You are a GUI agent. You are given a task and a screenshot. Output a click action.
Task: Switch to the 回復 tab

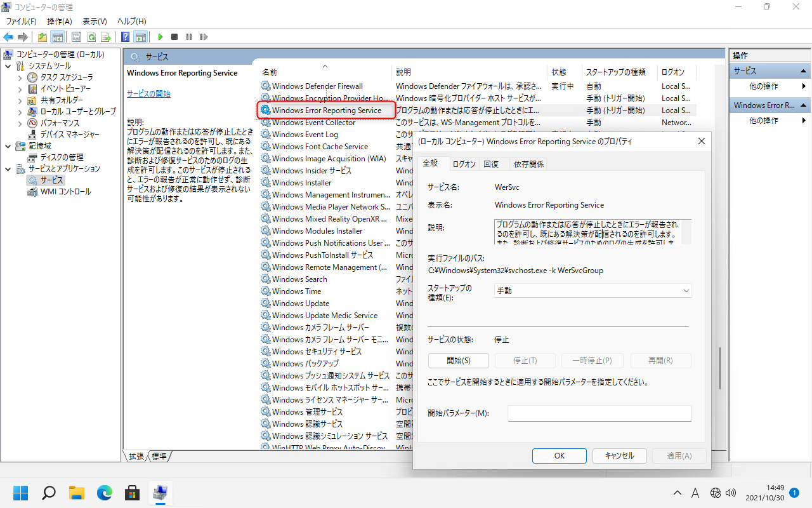click(491, 164)
